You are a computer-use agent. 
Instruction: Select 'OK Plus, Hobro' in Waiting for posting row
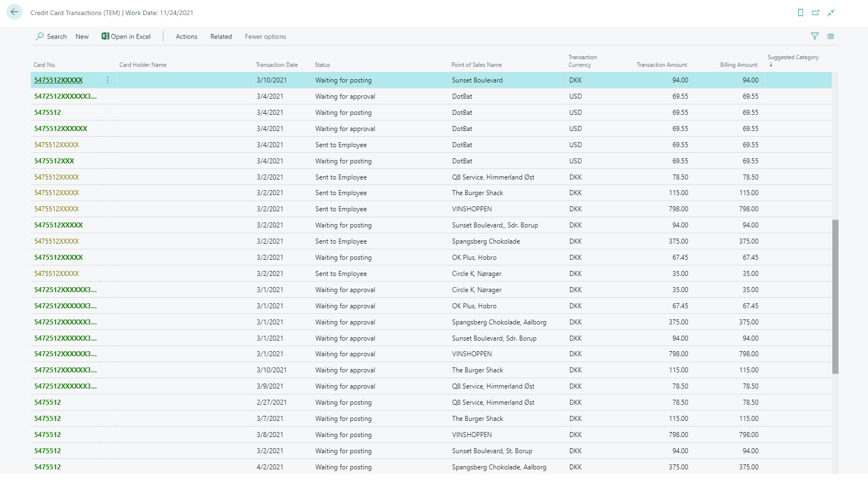pyautogui.click(x=474, y=258)
